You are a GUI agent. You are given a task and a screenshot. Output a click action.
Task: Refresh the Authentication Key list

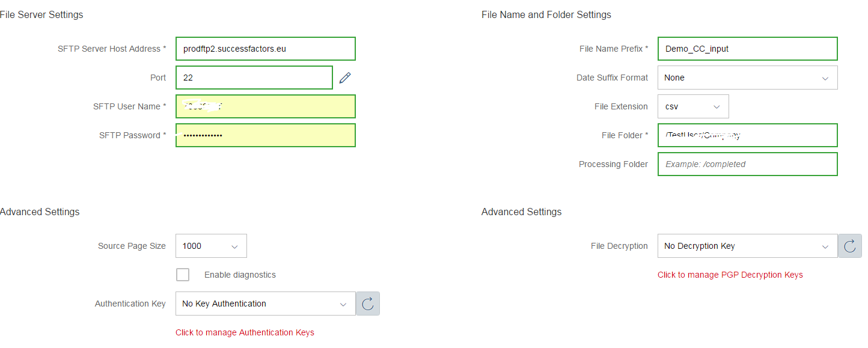(368, 303)
